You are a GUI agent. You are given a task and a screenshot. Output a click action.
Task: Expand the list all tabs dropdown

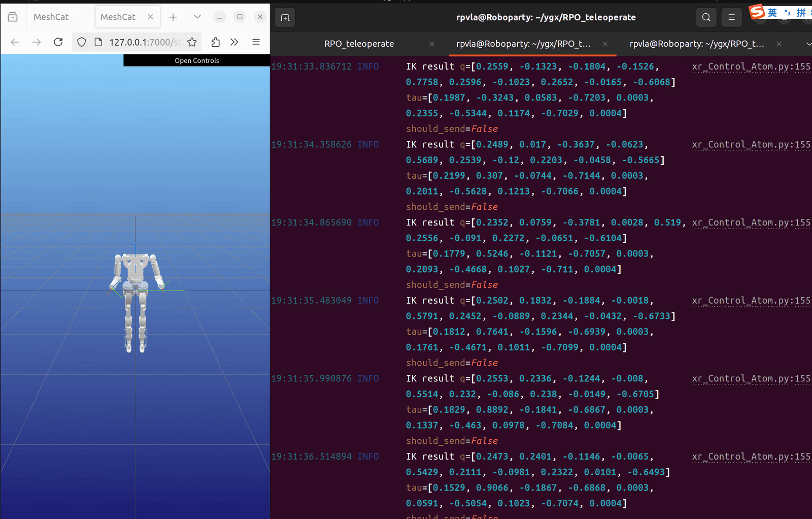197,17
